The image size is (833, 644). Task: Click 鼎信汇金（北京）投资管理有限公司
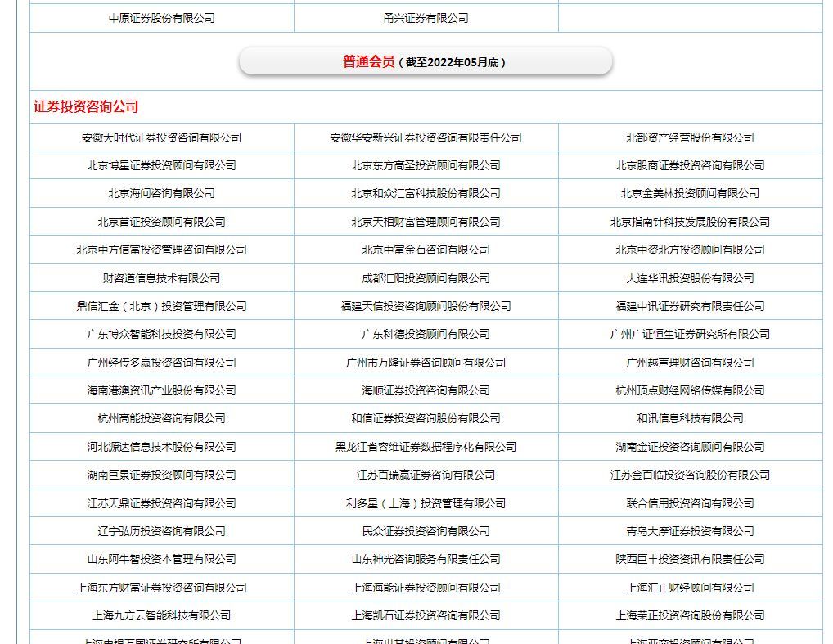tap(161, 306)
